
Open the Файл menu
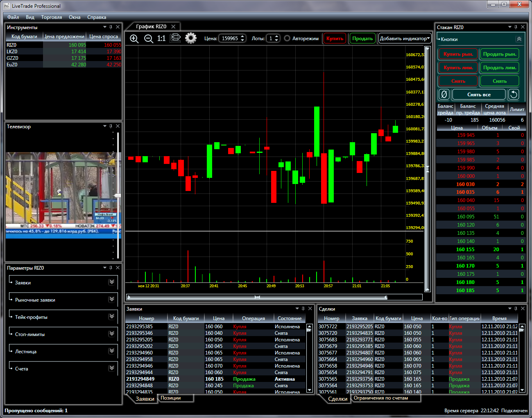click(x=13, y=17)
